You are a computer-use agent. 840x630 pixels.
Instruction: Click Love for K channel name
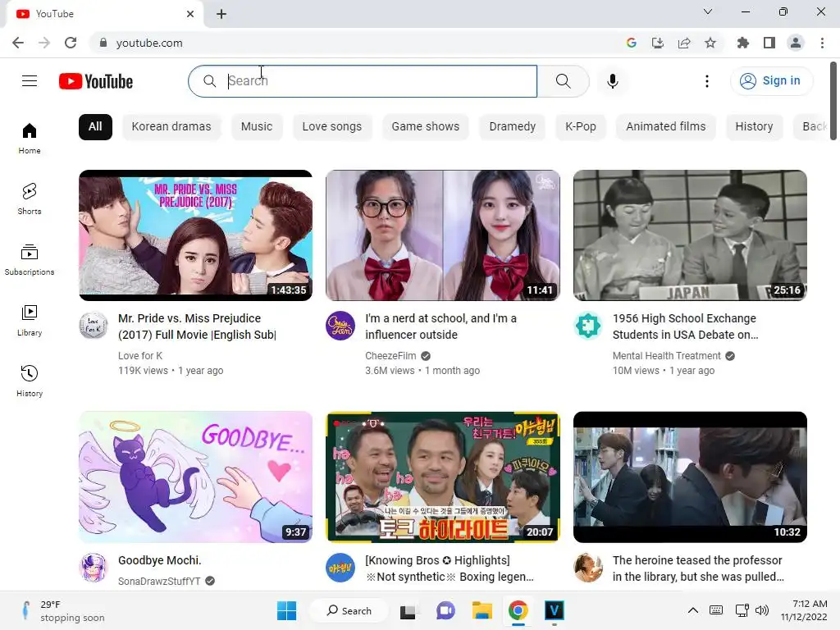point(140,356)
